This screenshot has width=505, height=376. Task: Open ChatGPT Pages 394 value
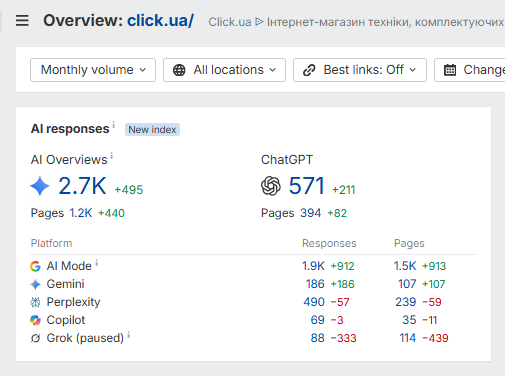(x=311, y=213)
